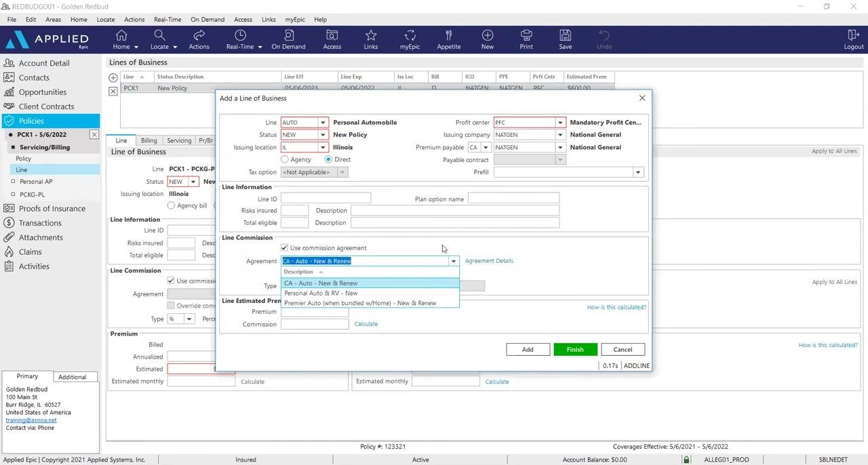Screen dimensions: 868x465
Task: Click the add line plus icon in Lines of Business
Action: pos(113,77)
